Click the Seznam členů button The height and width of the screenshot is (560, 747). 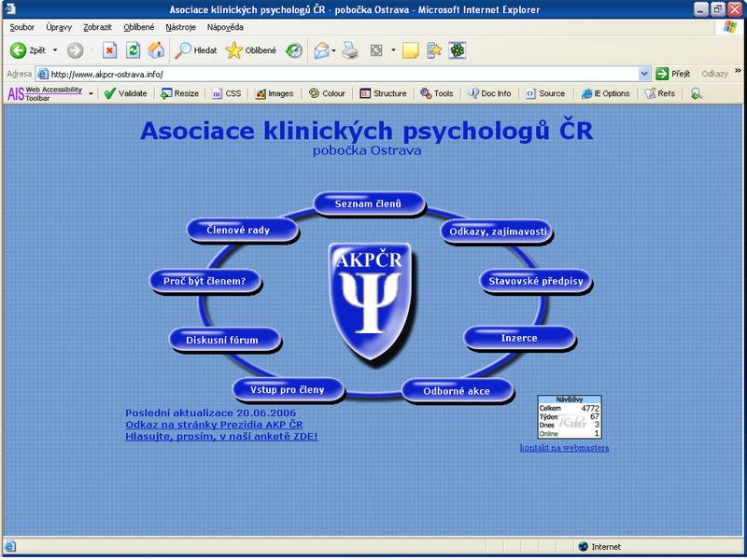point(369,203)
